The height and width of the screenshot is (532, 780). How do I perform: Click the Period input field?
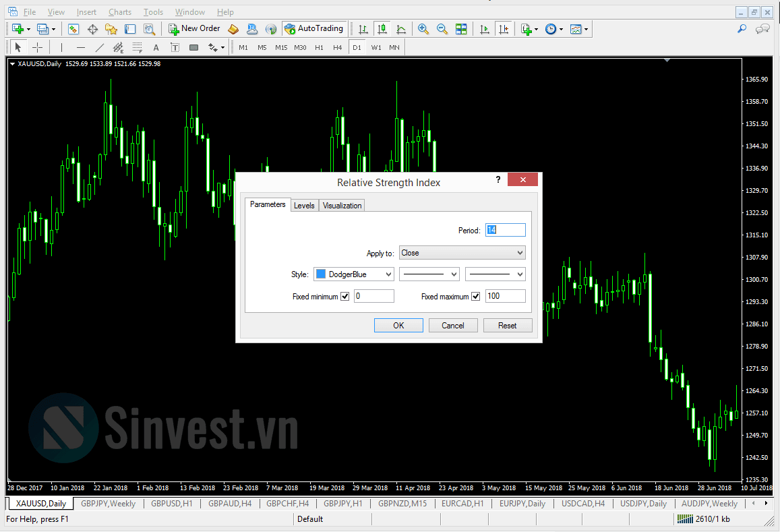coord(506,230)
